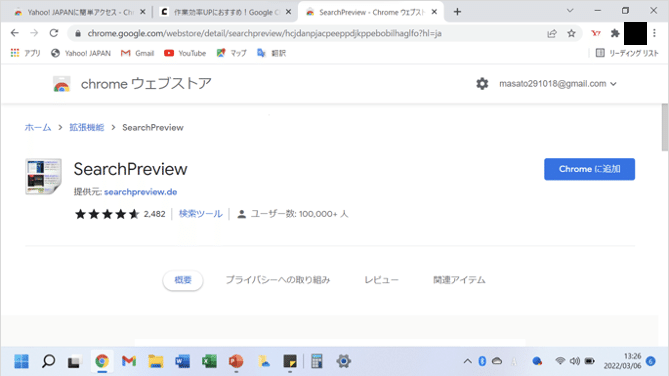Share this page via the share icon

tap(552, 33)
